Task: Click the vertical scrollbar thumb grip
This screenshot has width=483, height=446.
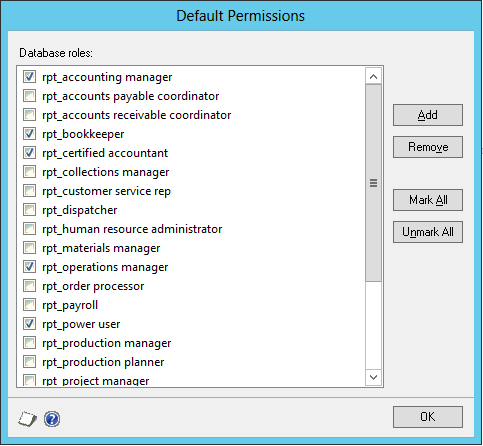Action: (x=373, y=183)
